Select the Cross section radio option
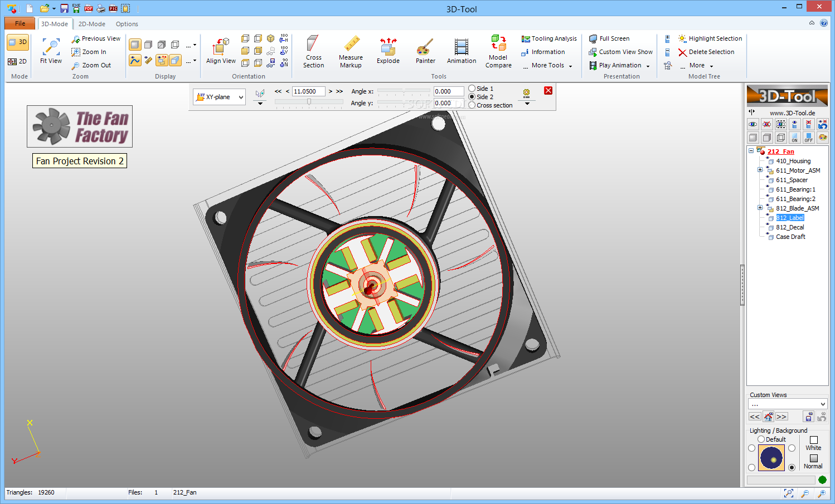 click(x=472, y=105)
